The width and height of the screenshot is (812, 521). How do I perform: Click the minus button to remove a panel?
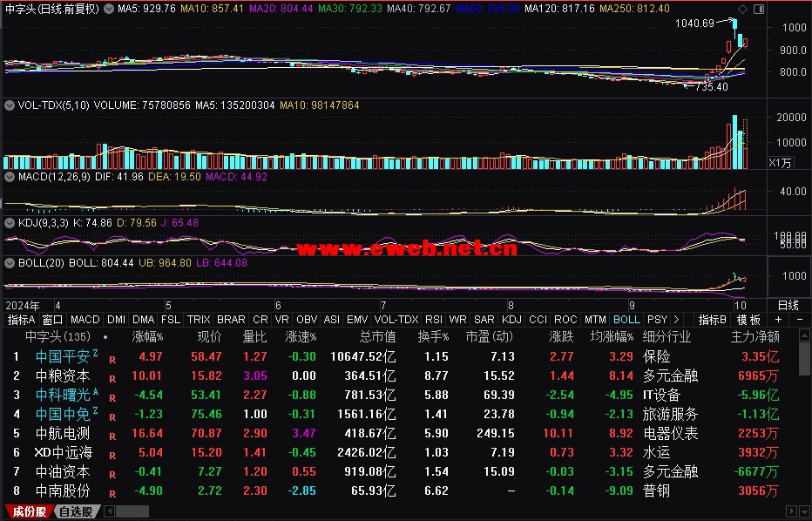point(800,320)
